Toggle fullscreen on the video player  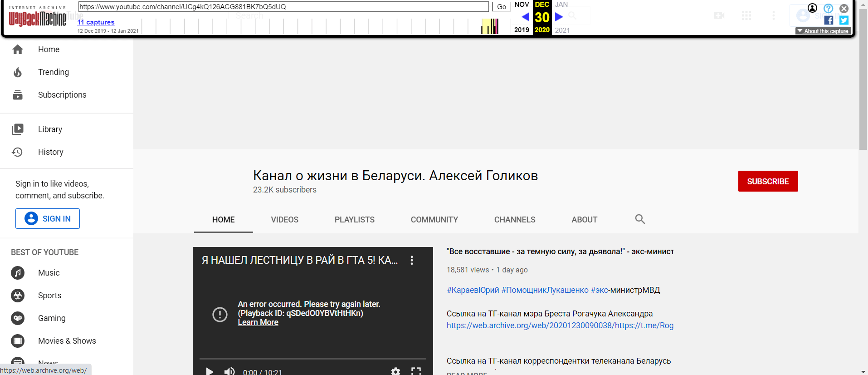tap(416, 371)
